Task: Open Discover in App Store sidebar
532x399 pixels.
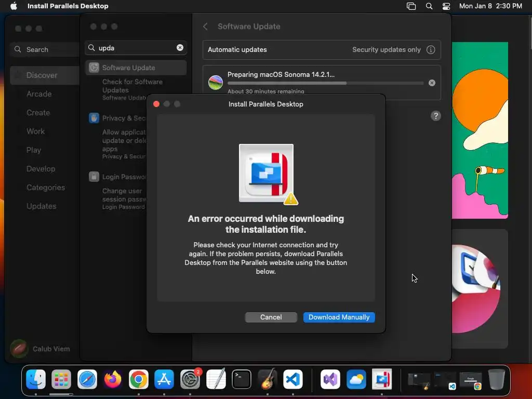Action: tap(45, 75)
